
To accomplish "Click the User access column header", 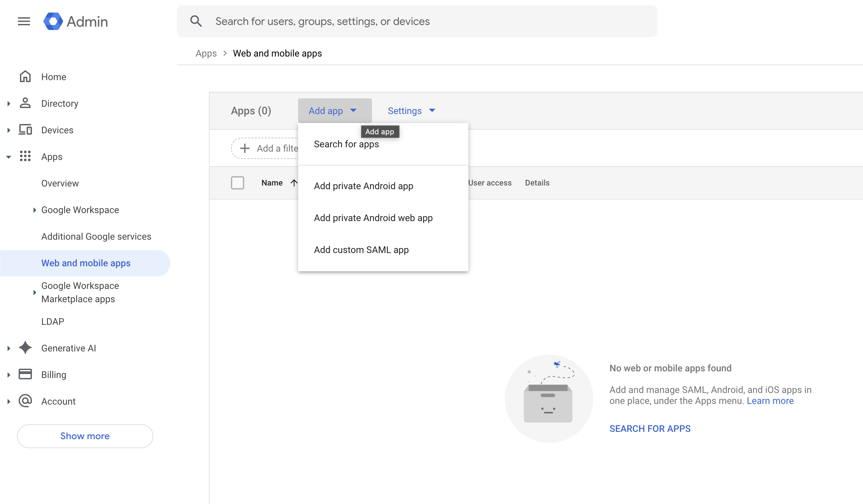I will [x=490, y=183].
